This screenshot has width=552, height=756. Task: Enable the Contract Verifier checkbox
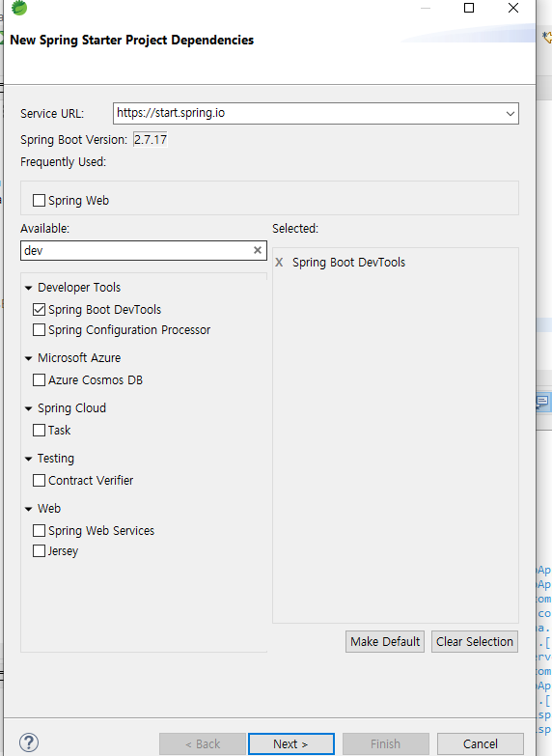(39, 480)
